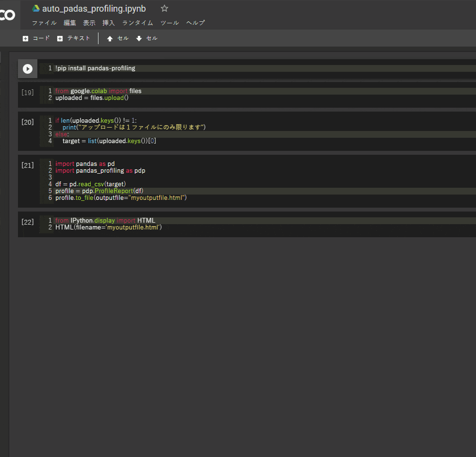
Task: Insert a text cell using テキスト icon
Action: click(x=73, y=38)
